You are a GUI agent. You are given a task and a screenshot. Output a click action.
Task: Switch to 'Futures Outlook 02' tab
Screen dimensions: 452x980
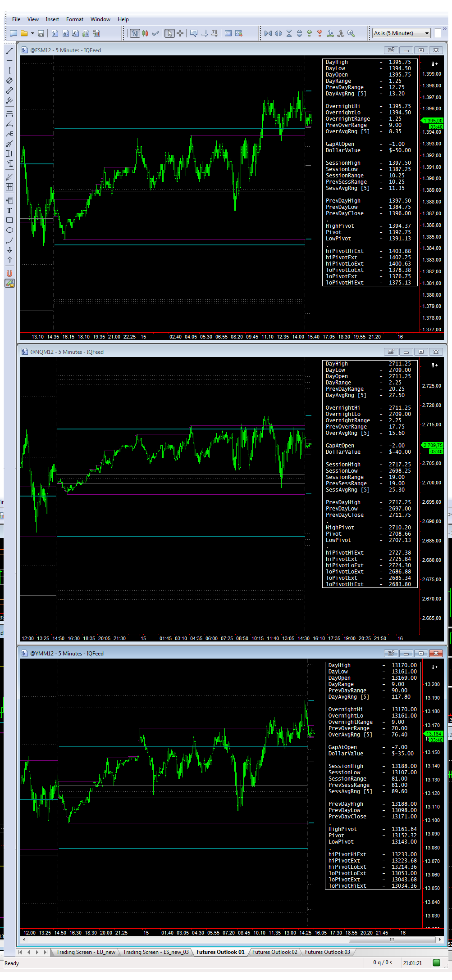pos(275,952)
